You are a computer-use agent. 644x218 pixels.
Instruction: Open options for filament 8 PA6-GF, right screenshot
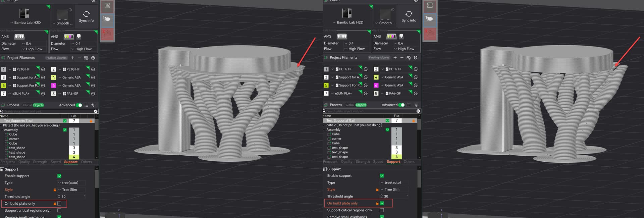coord(416,93)
